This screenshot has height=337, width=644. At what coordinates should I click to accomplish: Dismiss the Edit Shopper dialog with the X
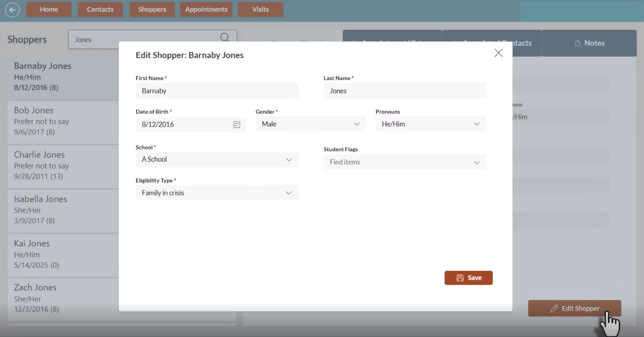click(499, 53)
